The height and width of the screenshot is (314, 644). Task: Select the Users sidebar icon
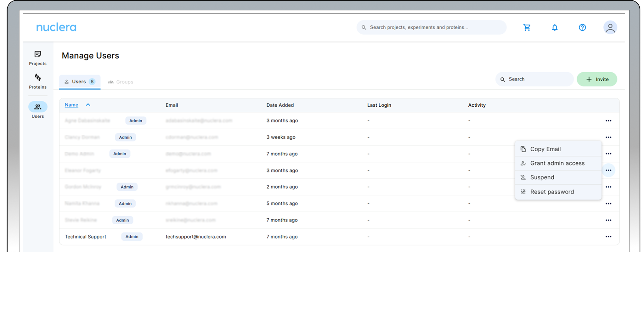tap(38, 107)
